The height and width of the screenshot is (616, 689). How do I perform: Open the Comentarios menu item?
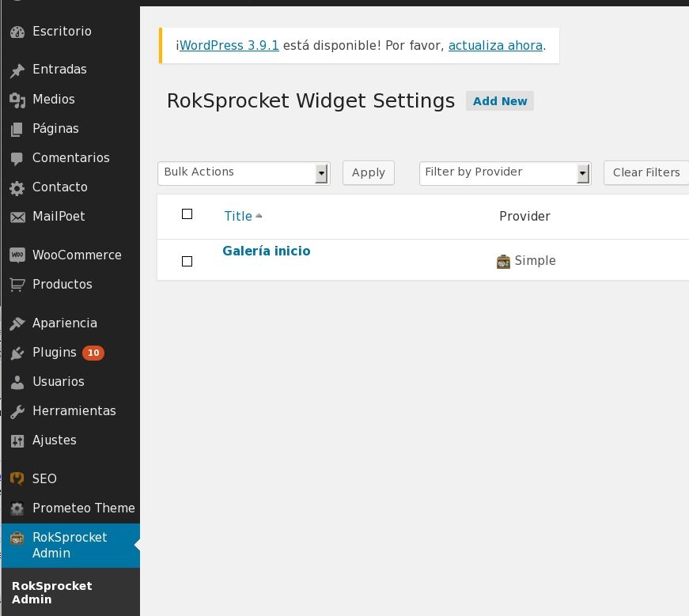[70, 157]
